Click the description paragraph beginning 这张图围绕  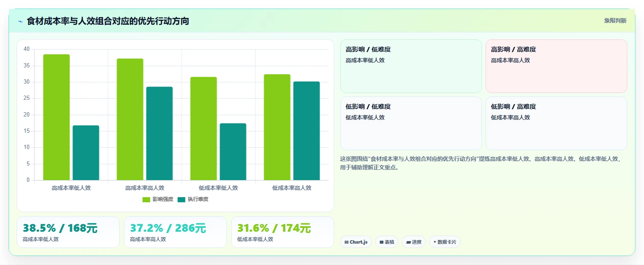click(x=480, y=163)
